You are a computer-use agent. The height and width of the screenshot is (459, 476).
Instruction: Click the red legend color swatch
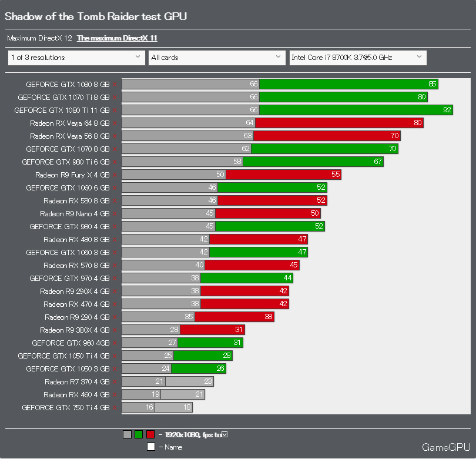[150, 434]
